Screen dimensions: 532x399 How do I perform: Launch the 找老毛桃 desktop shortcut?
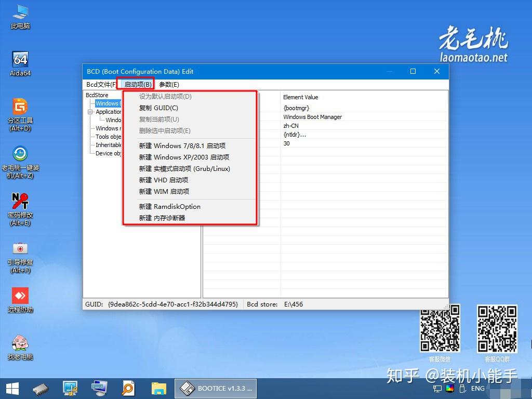pos(20,343)
